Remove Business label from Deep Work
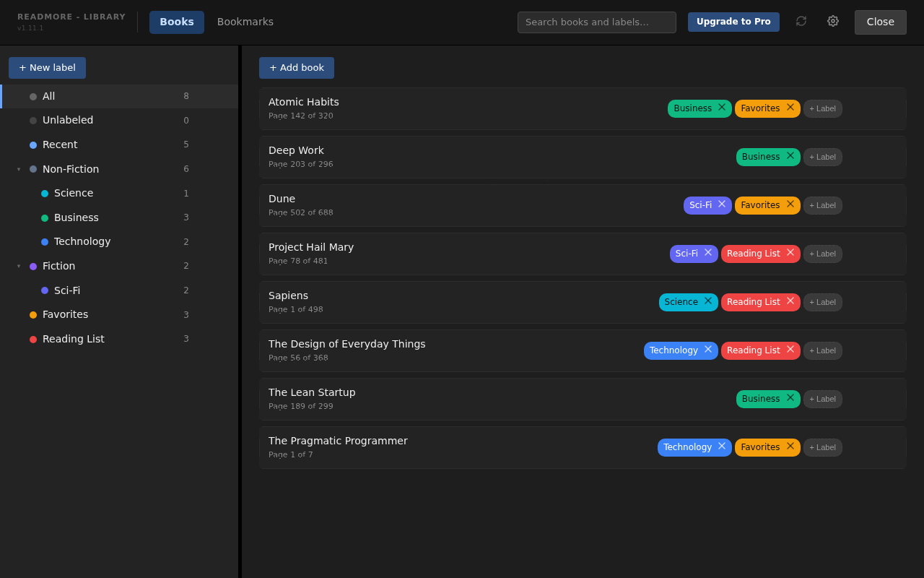 pyautogui.click(x=790, y=156)
